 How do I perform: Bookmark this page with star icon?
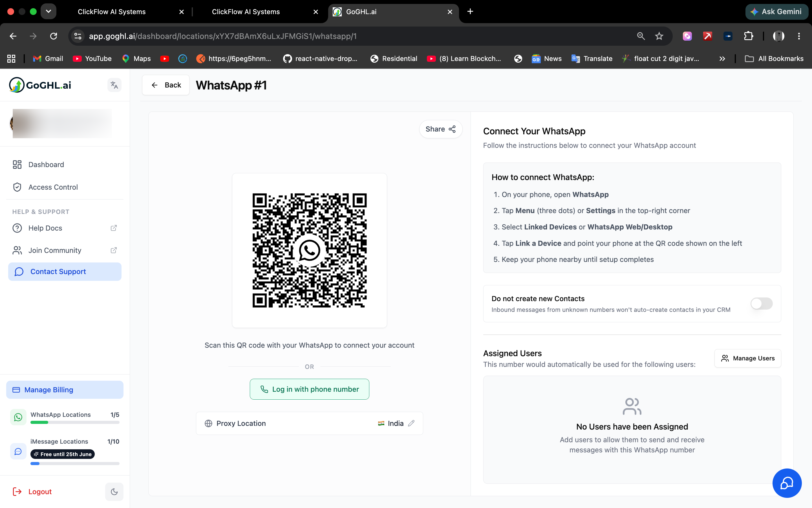(659, 36)
